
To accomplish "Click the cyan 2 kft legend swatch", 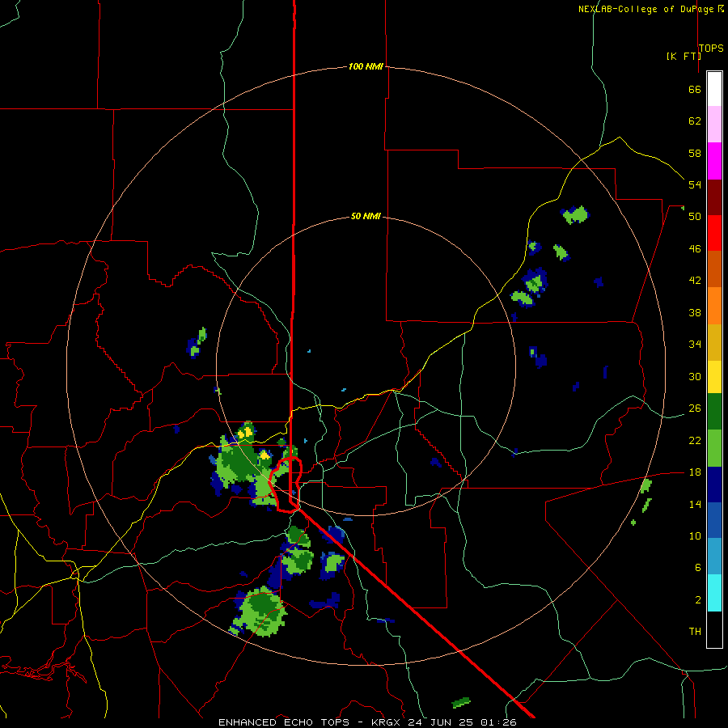I will [x=714, y=593].
